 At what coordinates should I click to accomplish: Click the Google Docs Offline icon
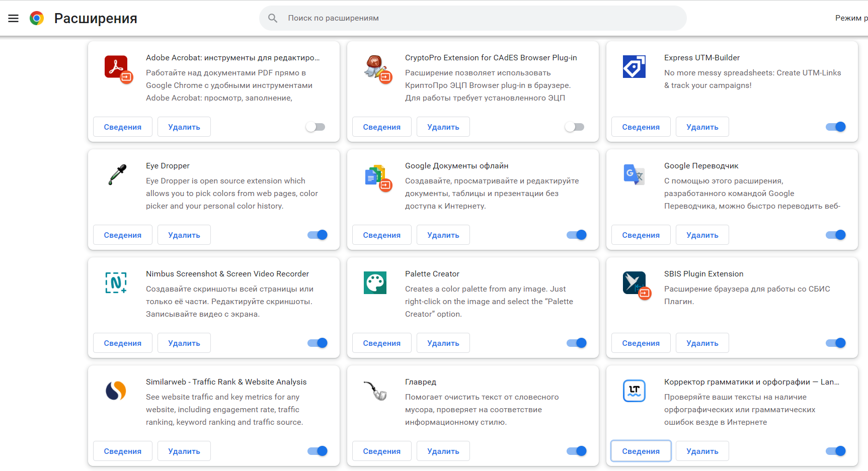pyautogui.click(x=377, y=178)
